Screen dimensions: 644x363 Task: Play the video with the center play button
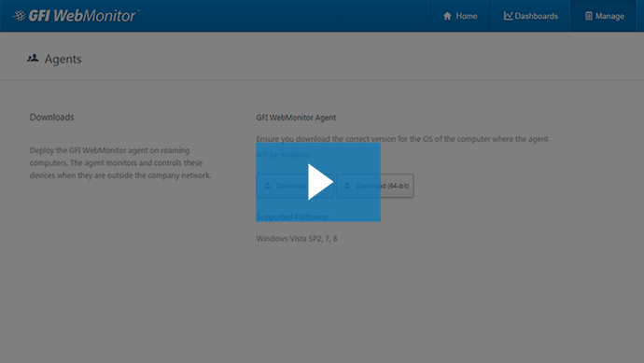318,182
